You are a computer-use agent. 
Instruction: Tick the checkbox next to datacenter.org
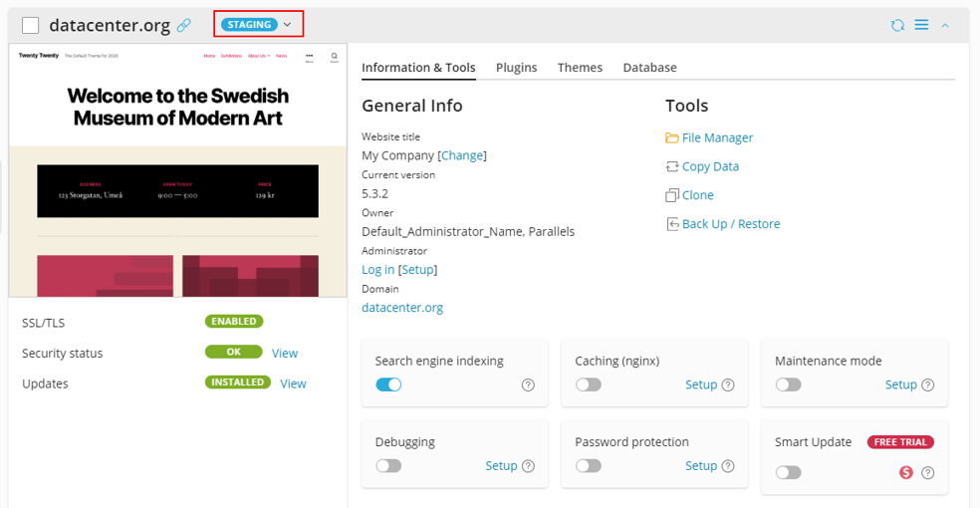pos(31,25)
